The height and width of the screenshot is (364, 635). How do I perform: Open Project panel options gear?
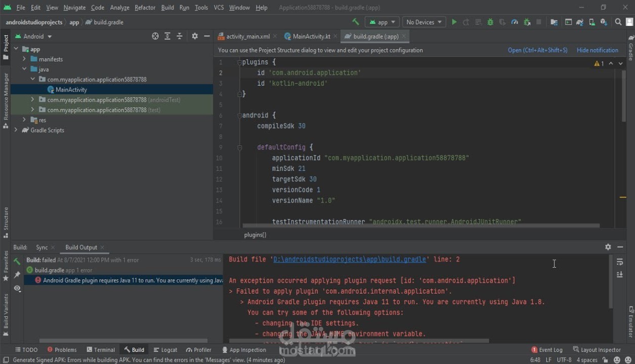click(x=195, y=36)
